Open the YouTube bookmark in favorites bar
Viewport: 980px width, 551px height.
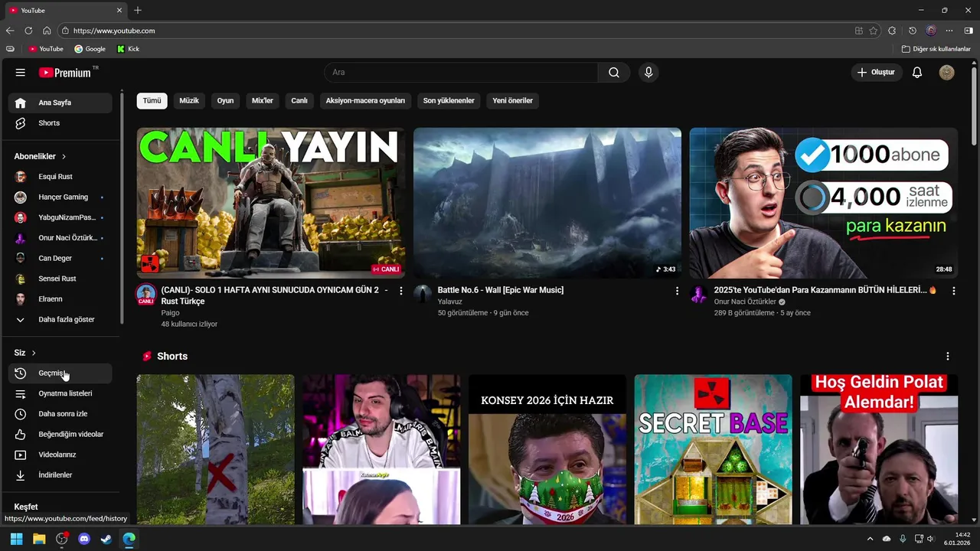(x=46, y=49)
